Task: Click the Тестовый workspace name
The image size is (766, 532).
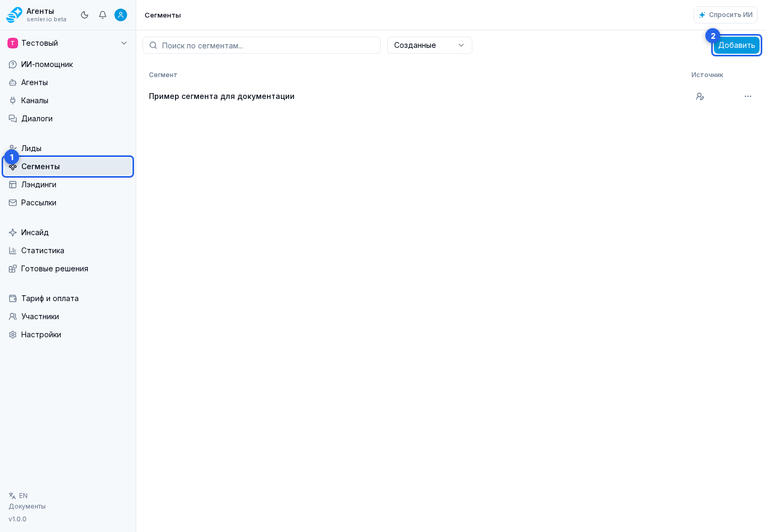Action: 39,43
